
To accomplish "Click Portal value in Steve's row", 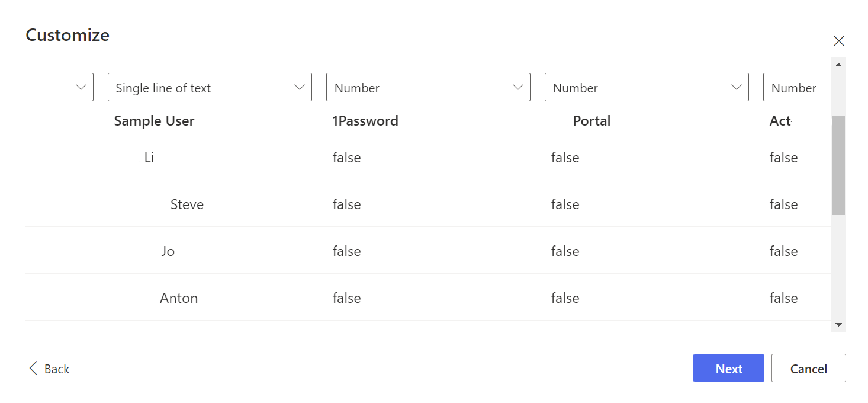I will [x=565, y=204].
